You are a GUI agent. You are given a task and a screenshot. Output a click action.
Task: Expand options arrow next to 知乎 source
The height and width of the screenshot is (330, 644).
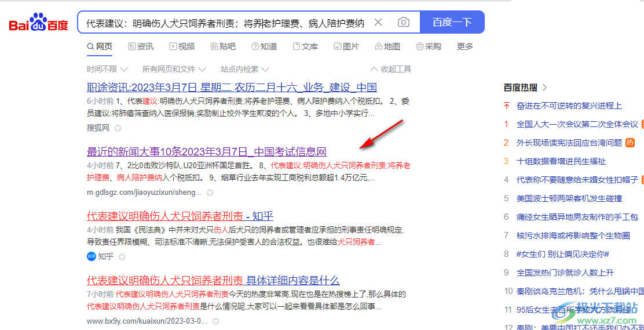[122, 257]
